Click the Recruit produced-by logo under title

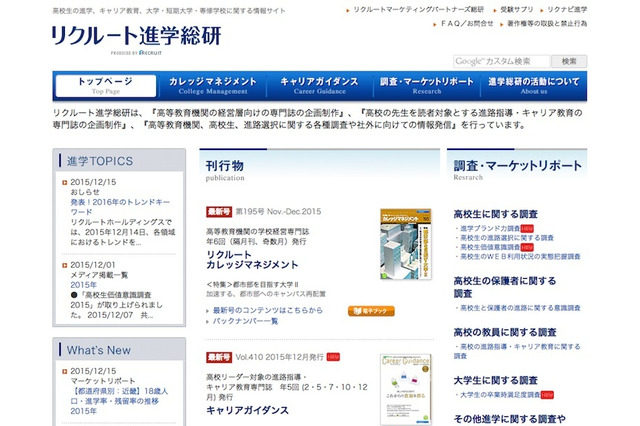[x=136, y=53]
